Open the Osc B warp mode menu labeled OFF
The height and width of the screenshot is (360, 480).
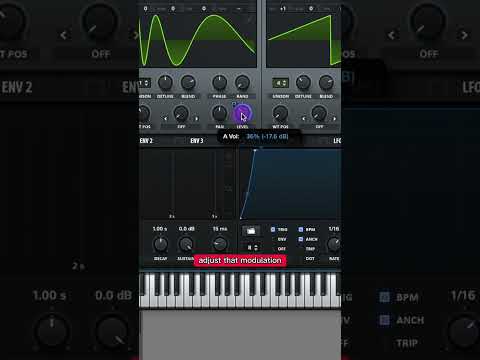pos(319,127)
